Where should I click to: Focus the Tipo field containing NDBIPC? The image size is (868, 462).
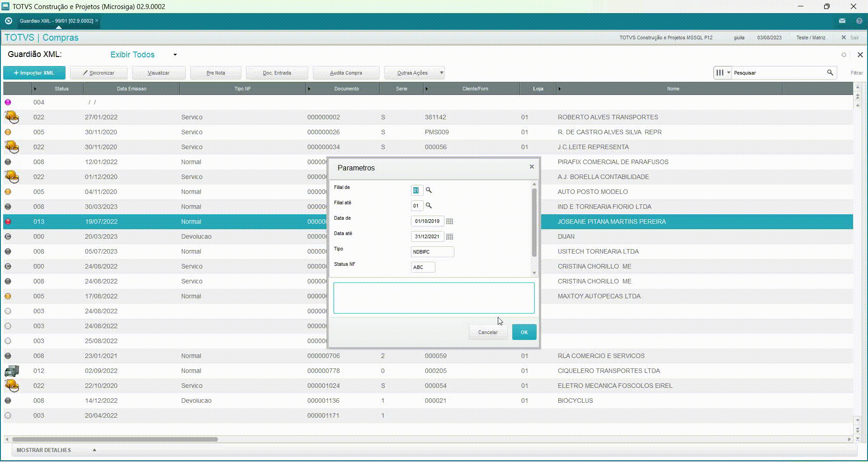[432, 252]
